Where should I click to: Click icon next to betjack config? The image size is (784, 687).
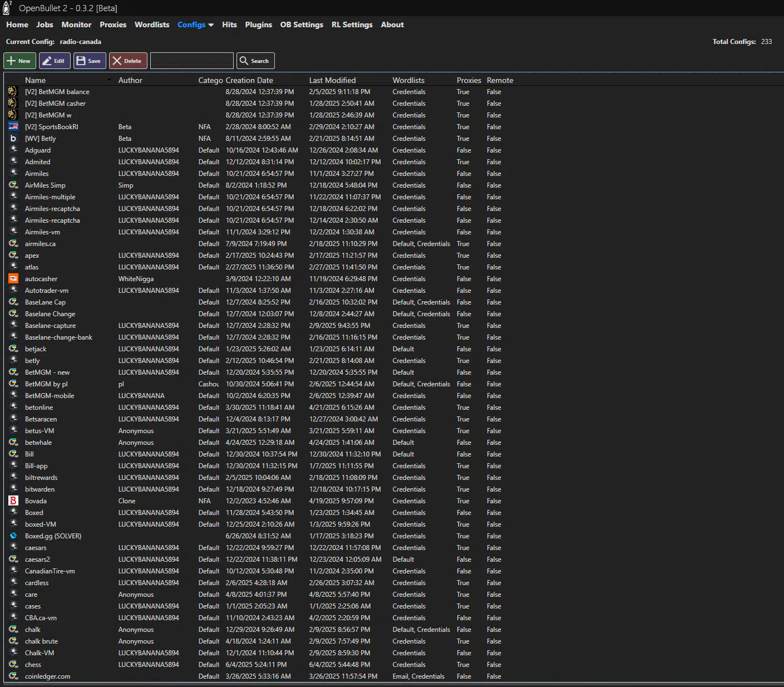pos(13,349)
